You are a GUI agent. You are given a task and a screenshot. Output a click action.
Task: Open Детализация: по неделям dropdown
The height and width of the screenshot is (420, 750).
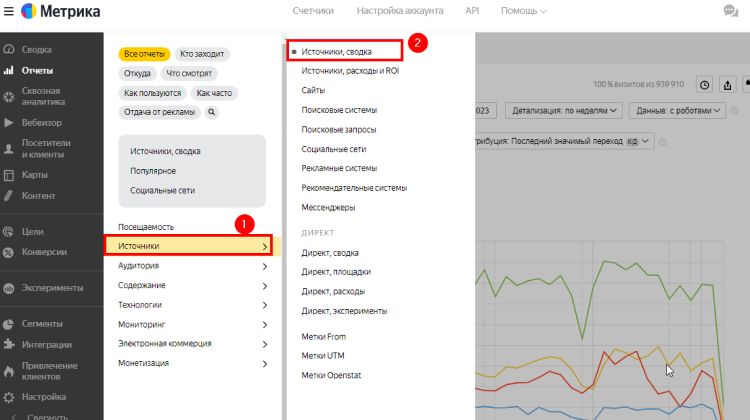(x=564, y=111)
